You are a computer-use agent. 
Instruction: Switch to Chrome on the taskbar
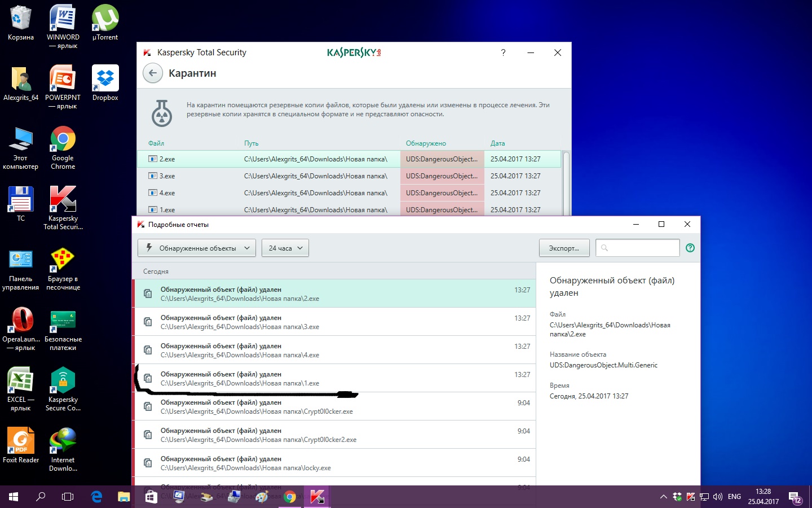click(x=290, y=497)
